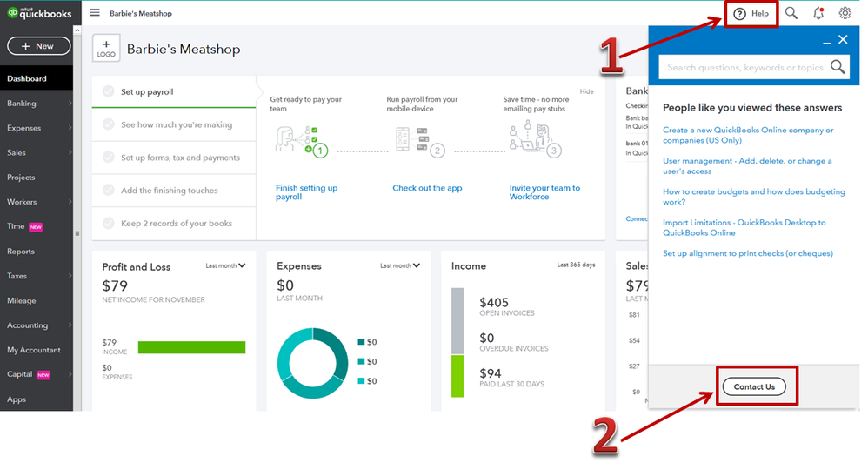Expand the Banking sidebar submenu arrow
Screen dimensions: 868x463
[x=70, y=103]
